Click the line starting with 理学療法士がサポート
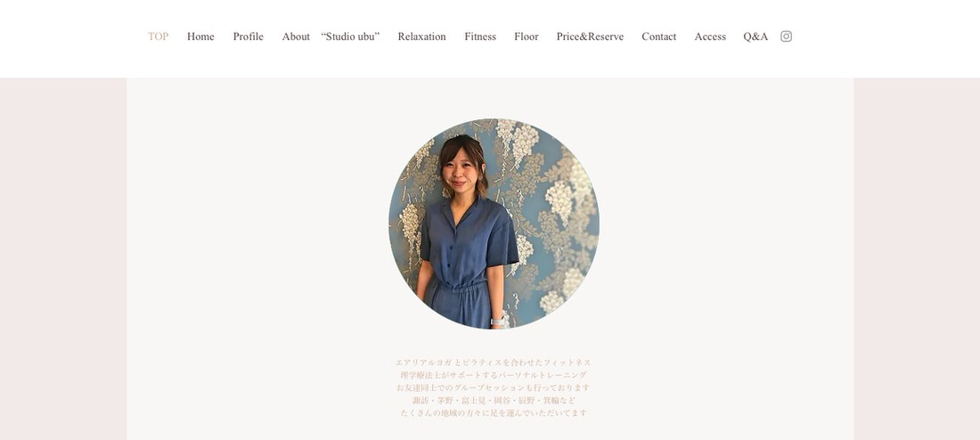 click(x=494, y=375)
